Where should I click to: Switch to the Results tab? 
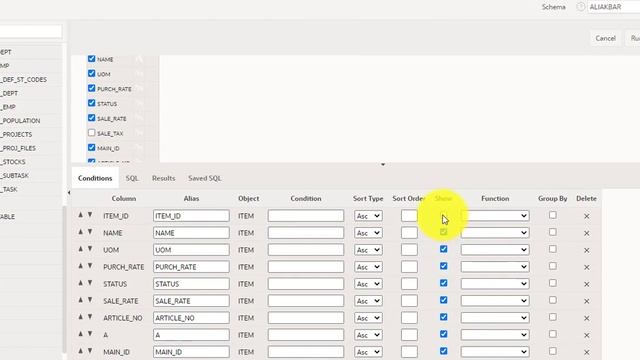point(164,178)
